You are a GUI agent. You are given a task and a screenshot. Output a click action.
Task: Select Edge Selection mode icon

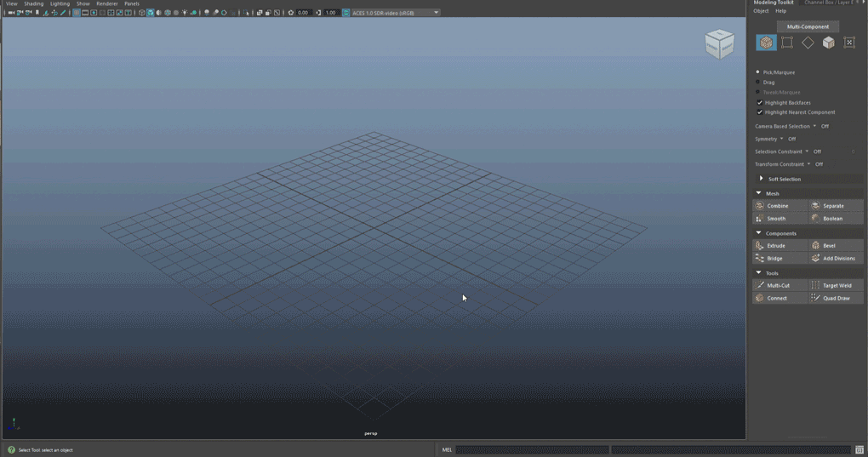[808, 43]
